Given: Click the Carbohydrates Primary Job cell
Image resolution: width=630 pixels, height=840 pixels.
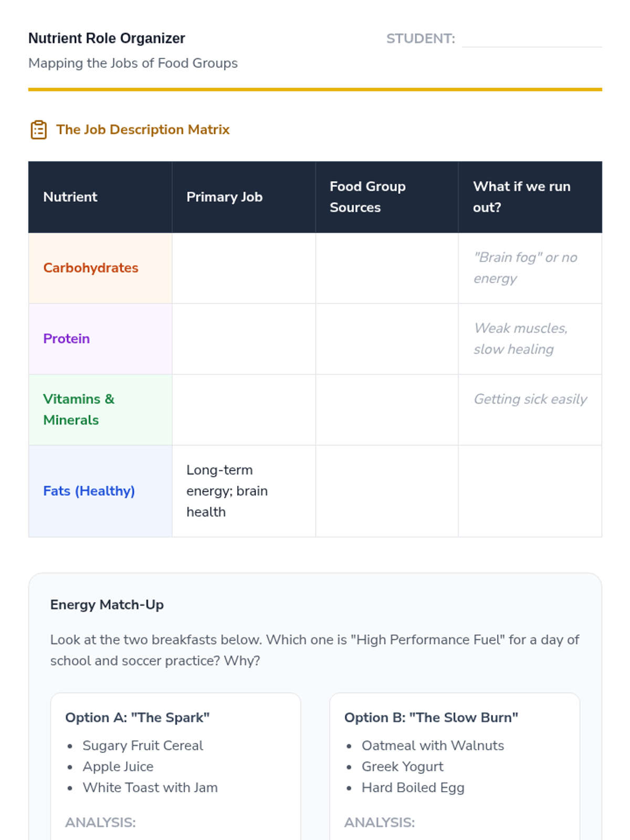Looking at the screenshot, I should pos(244,268).
